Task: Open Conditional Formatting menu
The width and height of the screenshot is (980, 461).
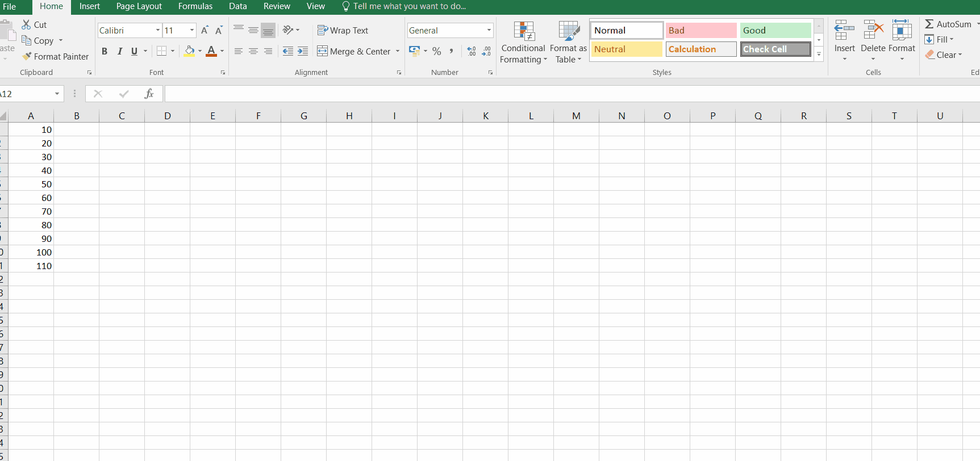Action: coord(523,43)
